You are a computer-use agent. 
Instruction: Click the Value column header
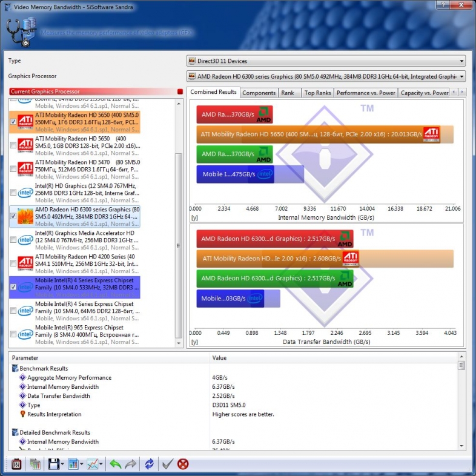(x=333, y=358)
